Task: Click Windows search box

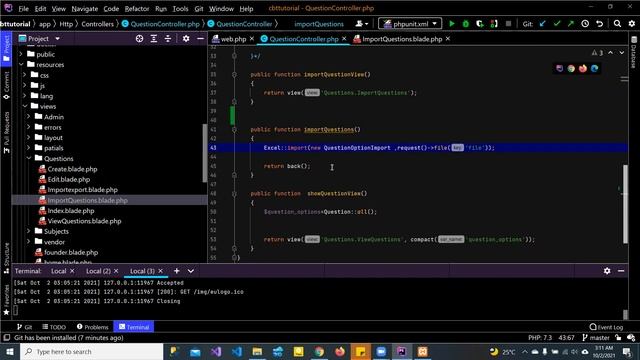Action: click(x=91, y=351)
